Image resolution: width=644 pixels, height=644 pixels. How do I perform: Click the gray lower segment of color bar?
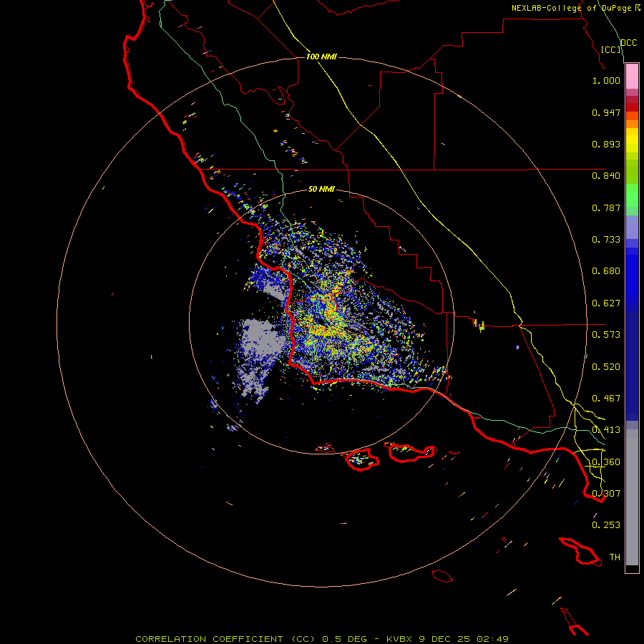632,497
